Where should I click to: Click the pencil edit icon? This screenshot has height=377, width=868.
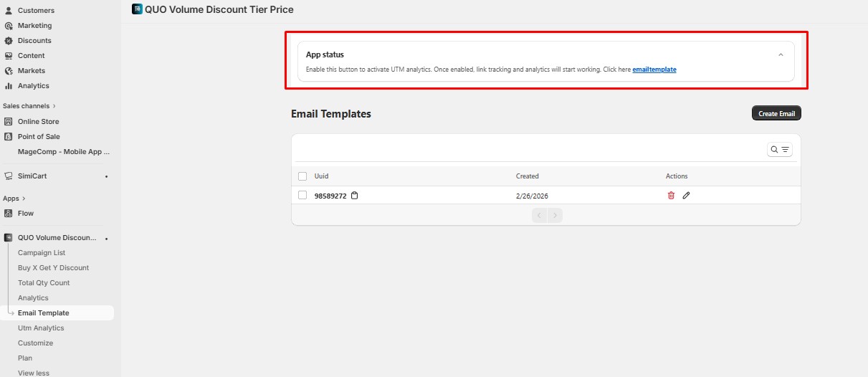[x=686, y=195]
